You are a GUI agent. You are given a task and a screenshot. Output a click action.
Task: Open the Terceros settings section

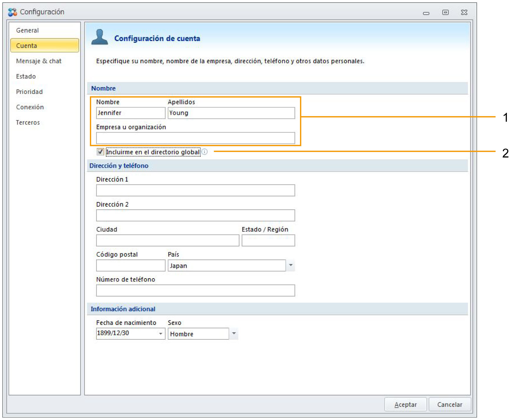45,122
